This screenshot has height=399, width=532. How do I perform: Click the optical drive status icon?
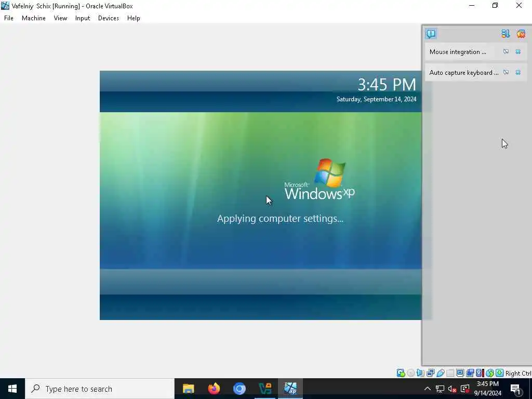(410, 373)
